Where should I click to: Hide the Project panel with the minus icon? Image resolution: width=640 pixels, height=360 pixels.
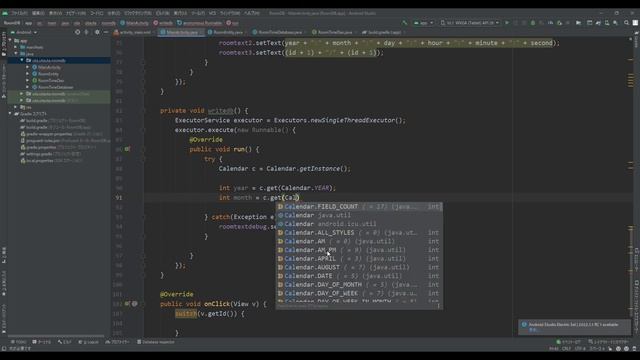click(106, 32)
